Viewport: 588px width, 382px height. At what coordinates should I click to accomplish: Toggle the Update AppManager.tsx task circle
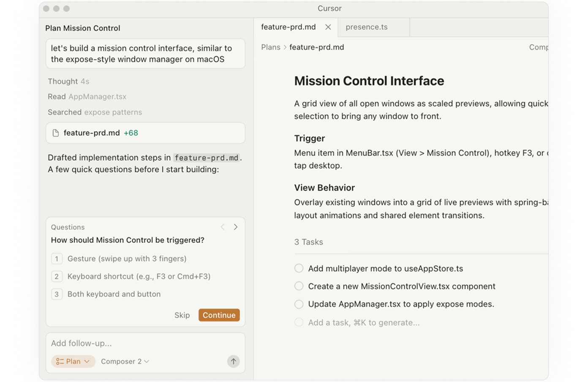click(299, 304)
